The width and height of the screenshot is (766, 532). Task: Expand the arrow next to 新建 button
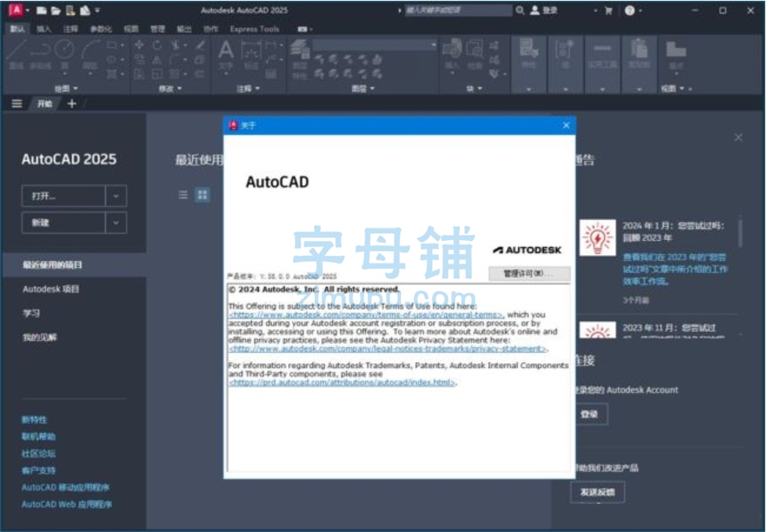116,223
